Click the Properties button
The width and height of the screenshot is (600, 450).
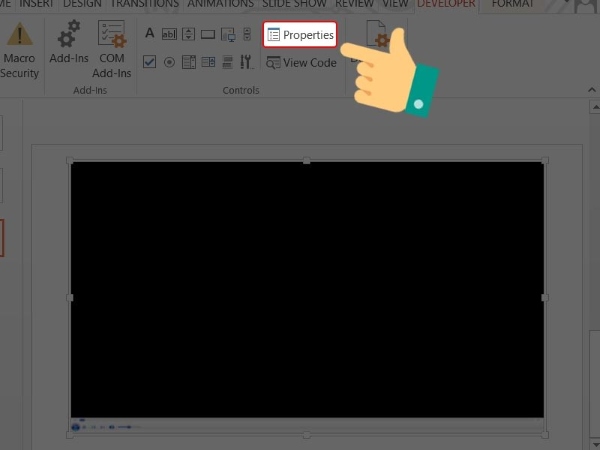(x=300, y=35)
